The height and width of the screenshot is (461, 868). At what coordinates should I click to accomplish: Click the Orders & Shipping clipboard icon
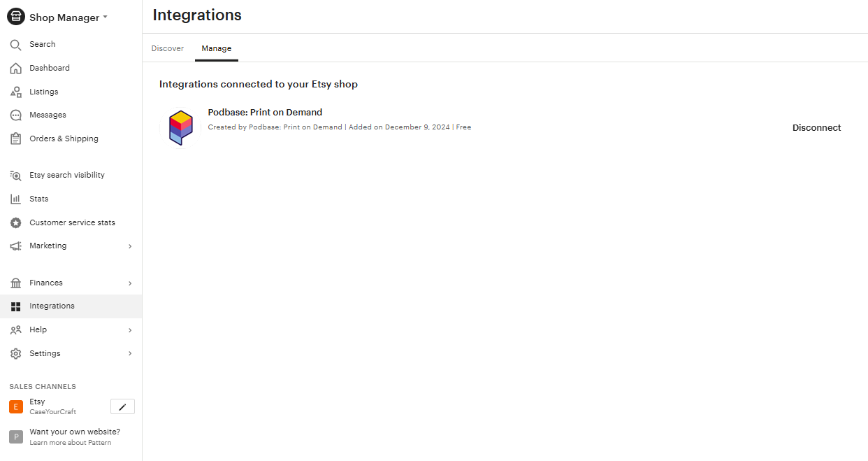click(15, 139)
